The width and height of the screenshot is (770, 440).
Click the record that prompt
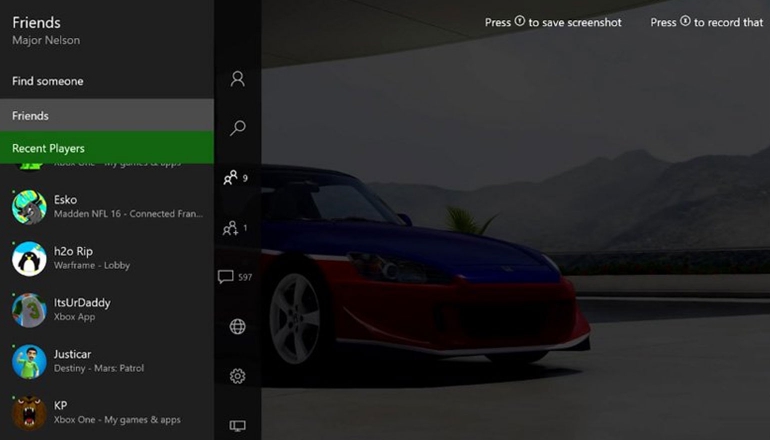[706, 22]
